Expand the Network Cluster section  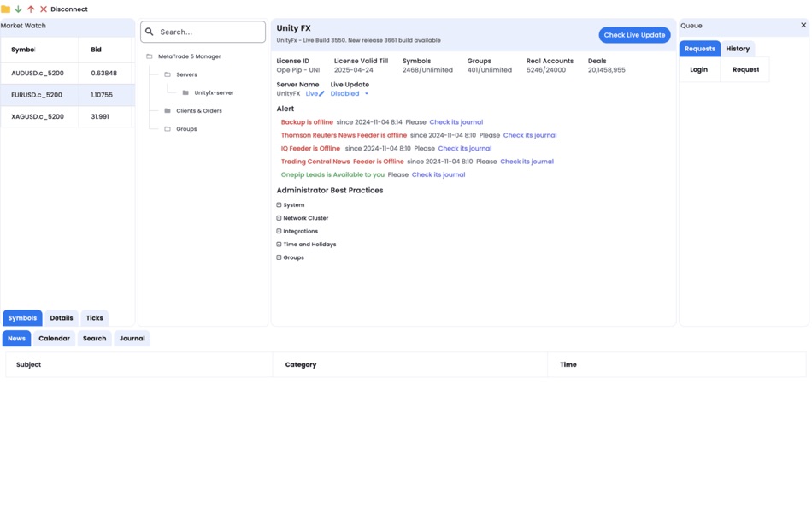279,218
